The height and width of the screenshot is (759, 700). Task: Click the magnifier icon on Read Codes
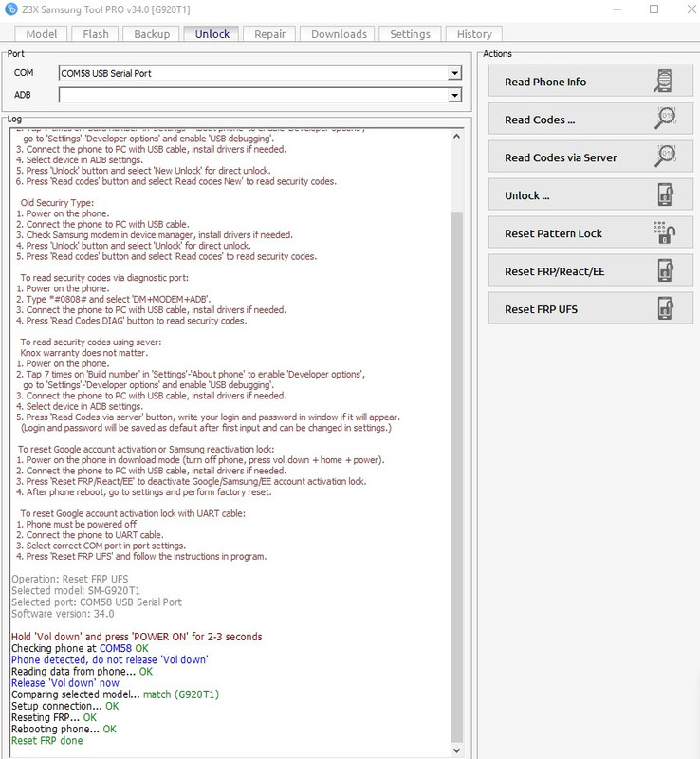coord(665,119)
